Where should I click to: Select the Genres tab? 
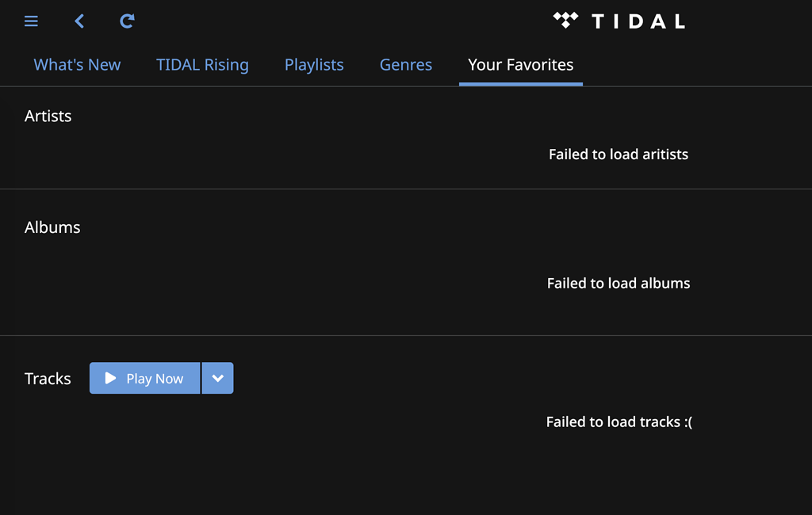tap(405, 64)
